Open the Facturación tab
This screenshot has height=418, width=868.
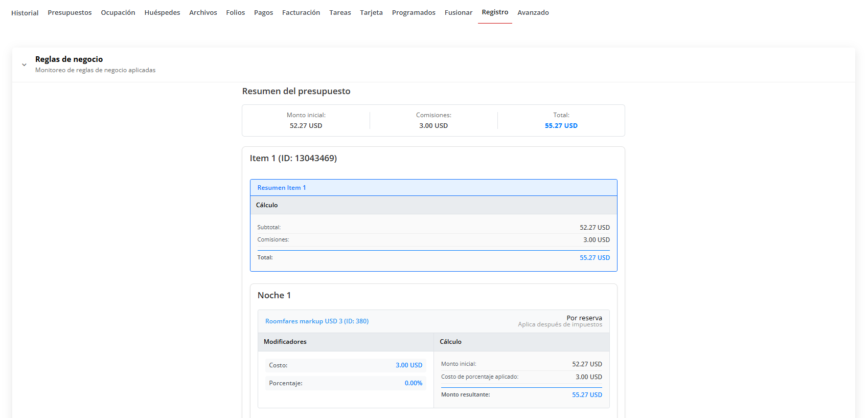coord(301,13)
